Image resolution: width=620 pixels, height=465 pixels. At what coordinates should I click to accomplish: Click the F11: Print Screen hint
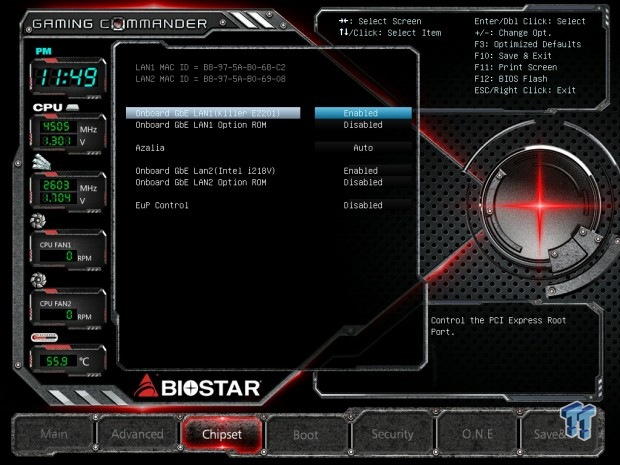(x=516, y=67)
